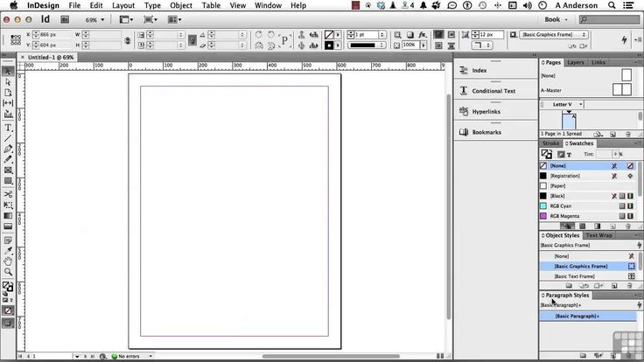This screenshot has height=362, width=644.
Task: Select the Type tool
Action: tap(8, 128)
